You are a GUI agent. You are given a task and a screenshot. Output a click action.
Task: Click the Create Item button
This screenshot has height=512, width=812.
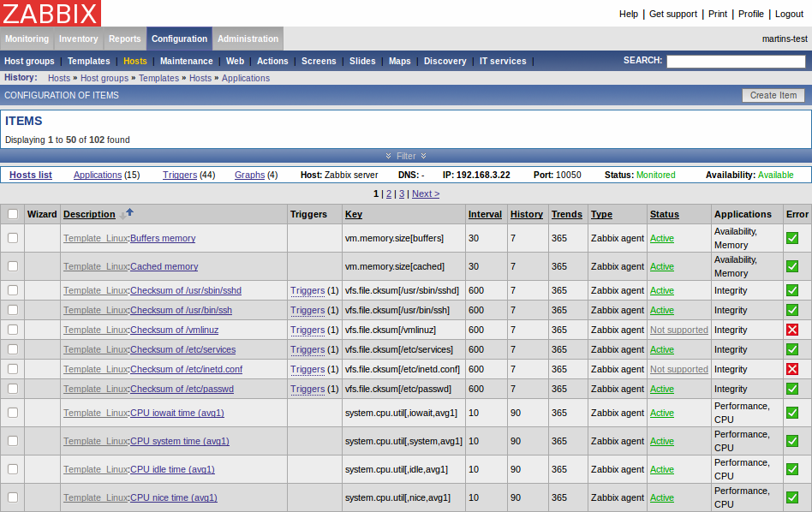tap(773, 95)
